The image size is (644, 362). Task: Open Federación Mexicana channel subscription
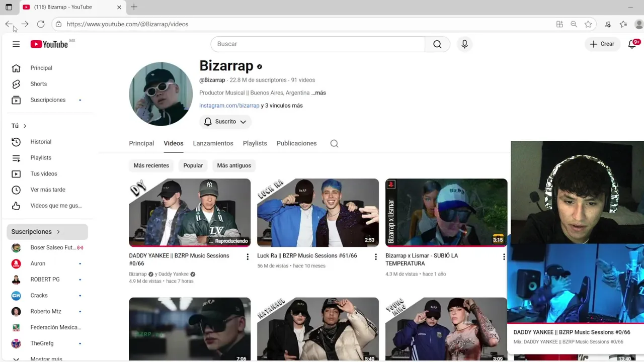(46, 327)
